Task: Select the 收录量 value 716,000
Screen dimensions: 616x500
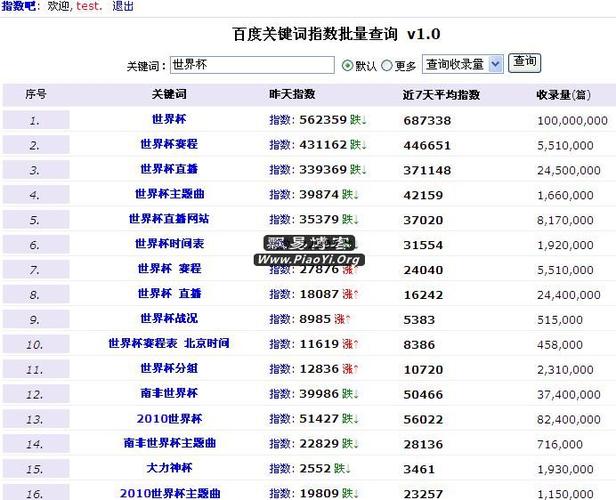Action: pyautogui.click(x=560, y=444)
